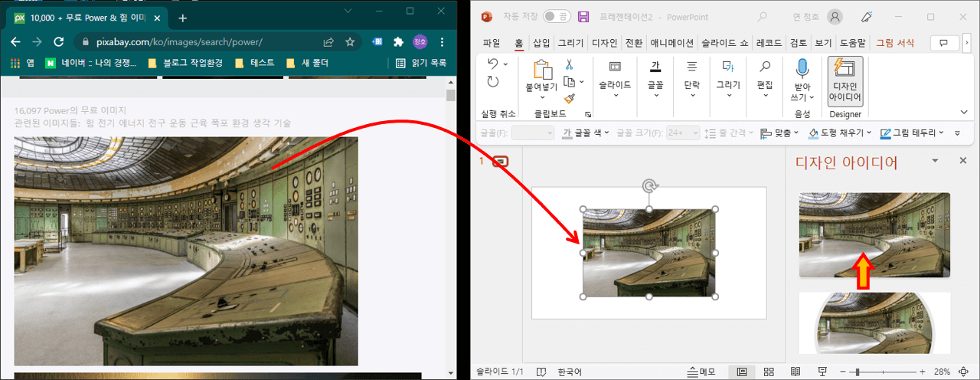Expand the Paste options arrow under 붙여넣기

(542, 98)
